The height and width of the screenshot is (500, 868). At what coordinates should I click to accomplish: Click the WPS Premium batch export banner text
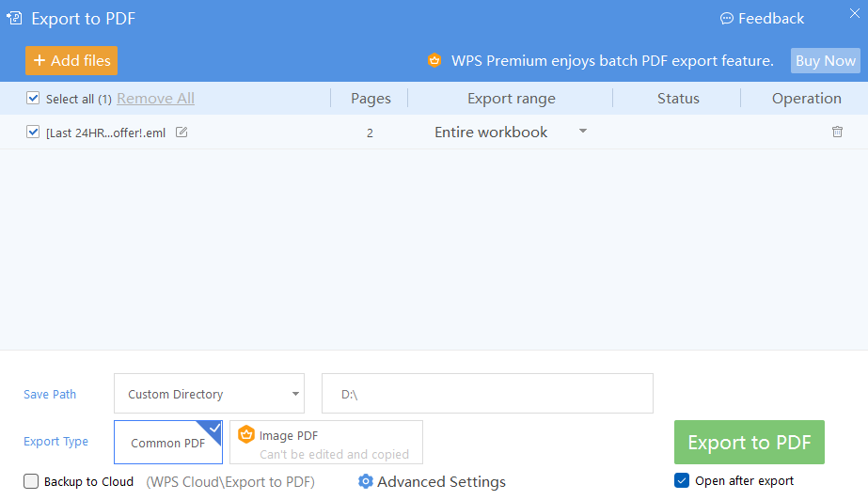[x=612, y=60]
